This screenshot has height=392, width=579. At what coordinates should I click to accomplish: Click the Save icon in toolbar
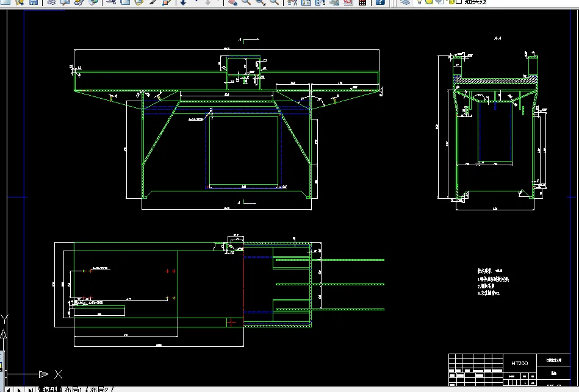[x=34, y=2]
